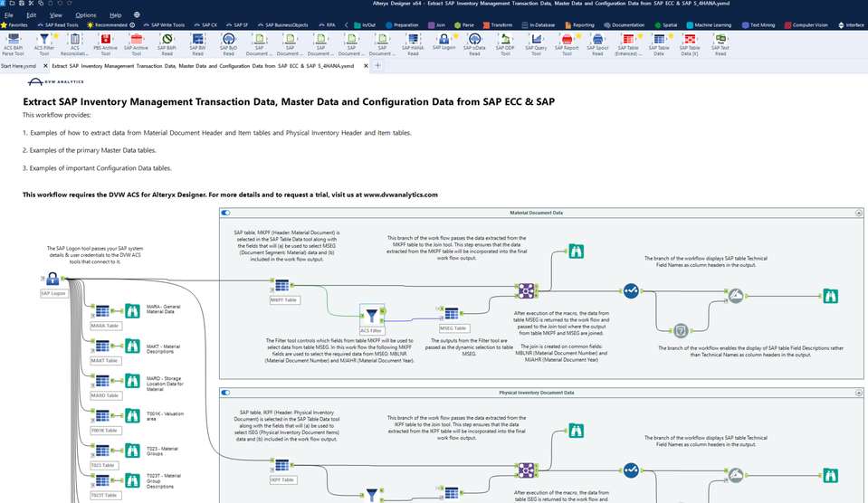Image resolution: width=868 pixels, height=503 pixels.
Task: Toggle favorite star on SAP Report Tool
Action: click(578, 36)
